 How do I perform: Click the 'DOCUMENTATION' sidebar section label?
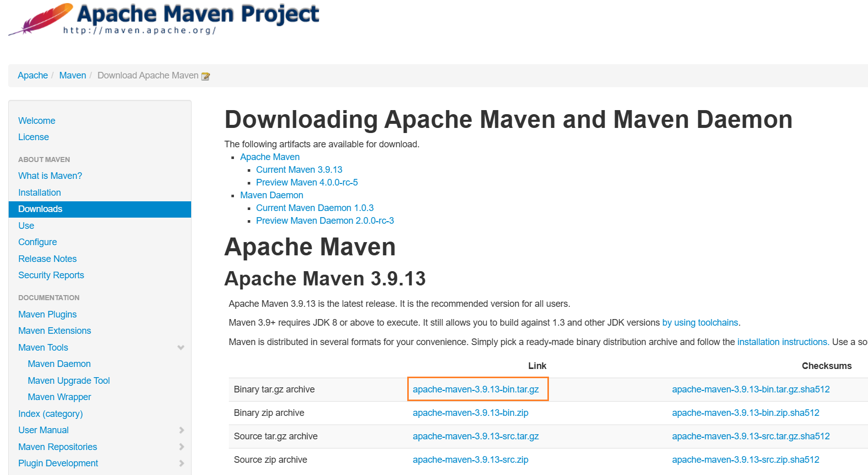coord(49,298)
